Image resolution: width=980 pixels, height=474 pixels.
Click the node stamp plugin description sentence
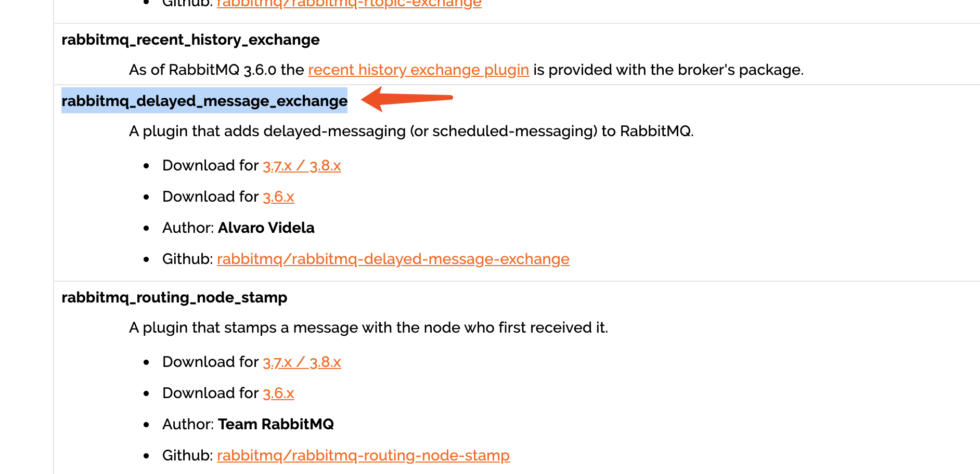pos(368,327)
